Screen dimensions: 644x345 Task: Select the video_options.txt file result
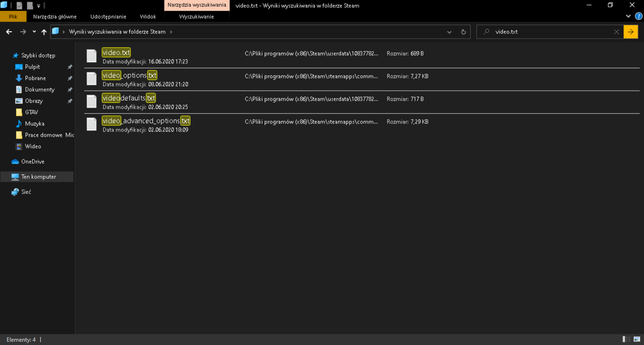(362, 80)
